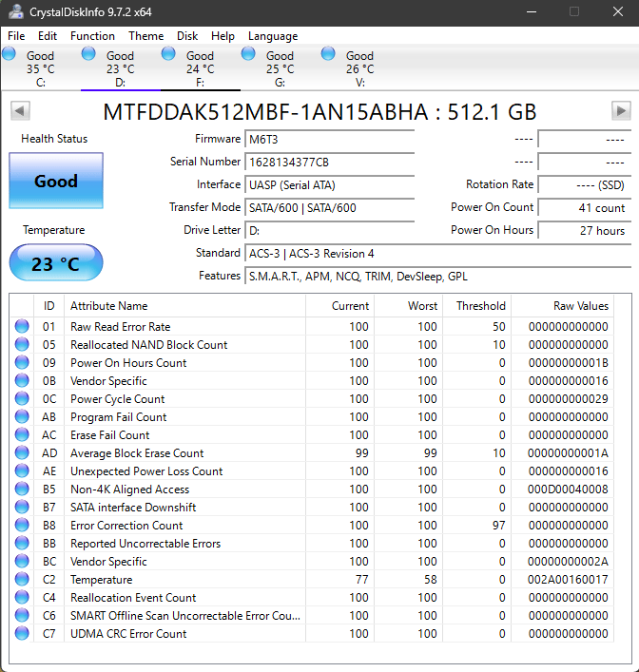639x672 pixels.
Task: Click the Drive Letter field
Action: pos(329,231)
